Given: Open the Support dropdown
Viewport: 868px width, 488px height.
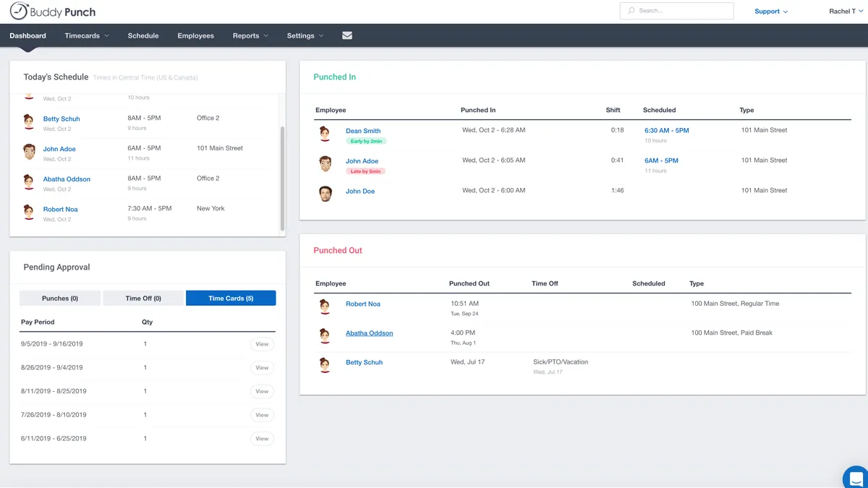Looking at the screenshot, I should tap(771, 12).
